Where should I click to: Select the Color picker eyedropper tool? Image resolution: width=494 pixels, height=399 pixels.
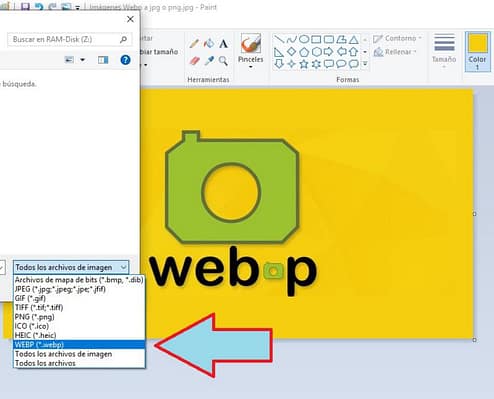(x=209, y=61)
